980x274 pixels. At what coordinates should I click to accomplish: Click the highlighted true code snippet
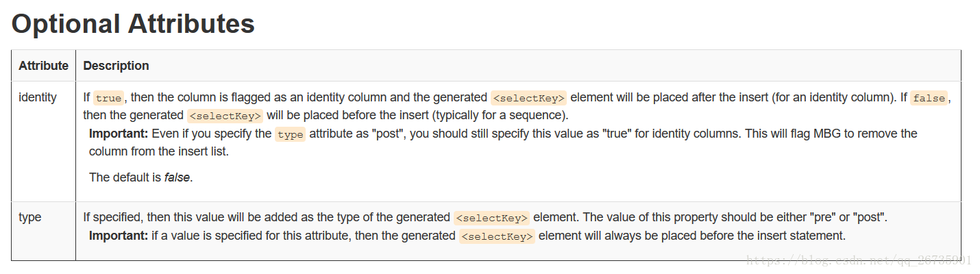108,98
